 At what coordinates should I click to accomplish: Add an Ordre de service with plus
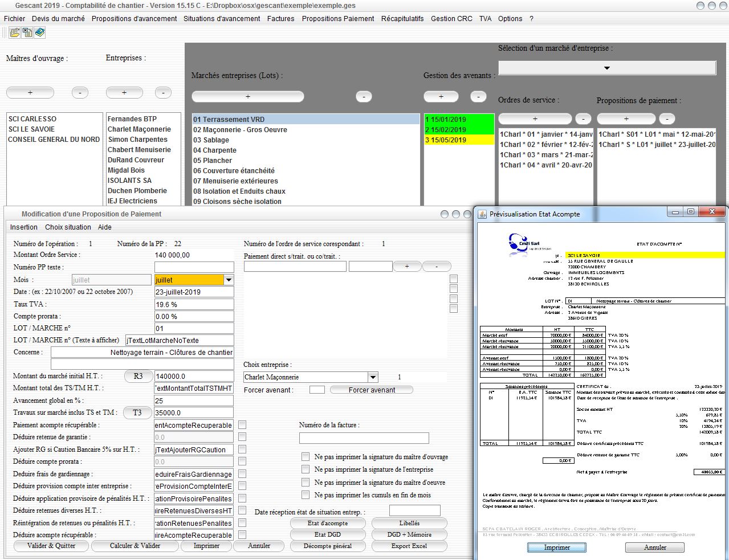click(535, 118)
